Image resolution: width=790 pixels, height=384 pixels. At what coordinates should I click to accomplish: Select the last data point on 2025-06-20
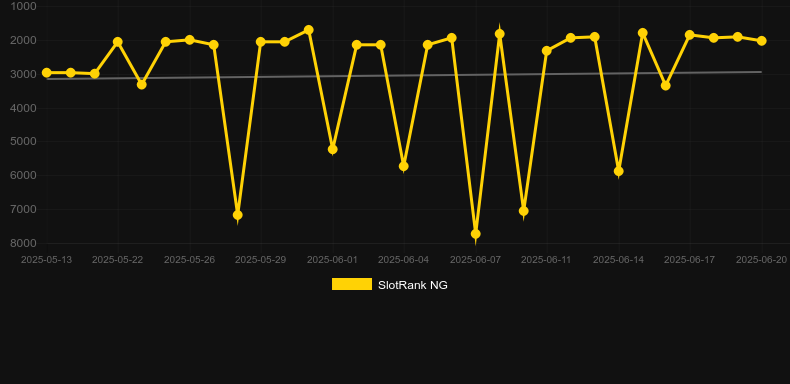click(761, 41)
